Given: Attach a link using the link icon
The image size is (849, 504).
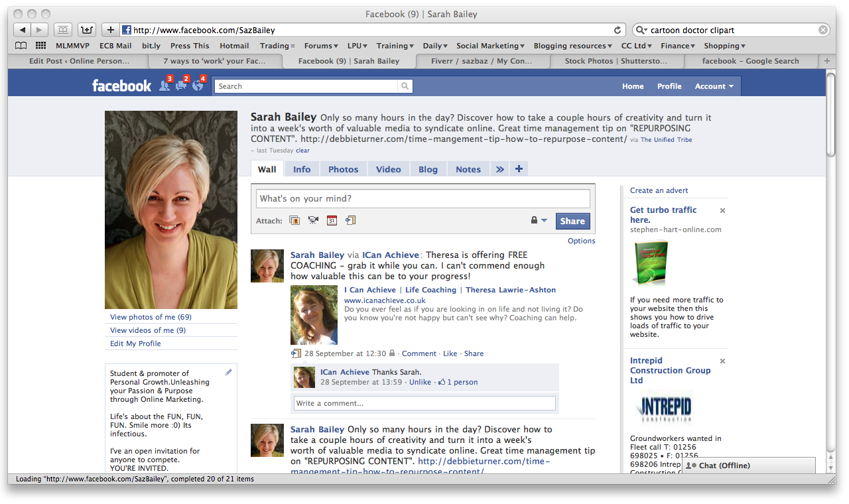Looking at the screenshot, I should pyautogui.click(x=350, y=220).
